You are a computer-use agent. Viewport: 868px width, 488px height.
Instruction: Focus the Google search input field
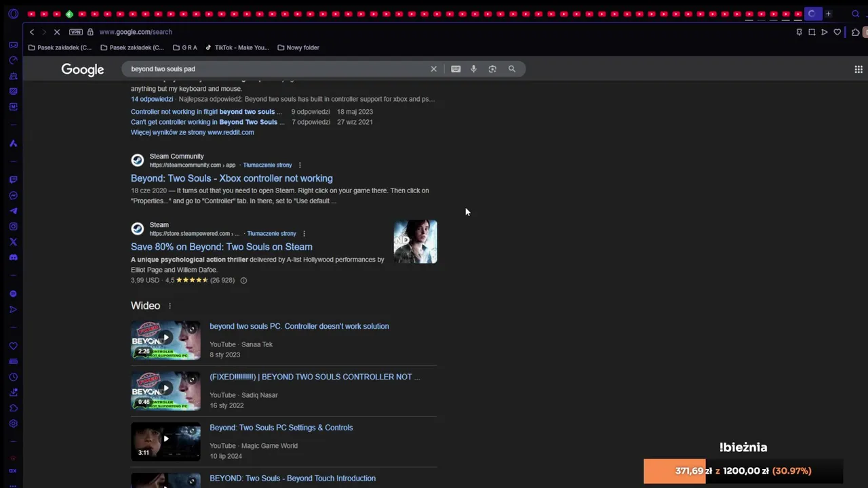[x=278, y=68]
